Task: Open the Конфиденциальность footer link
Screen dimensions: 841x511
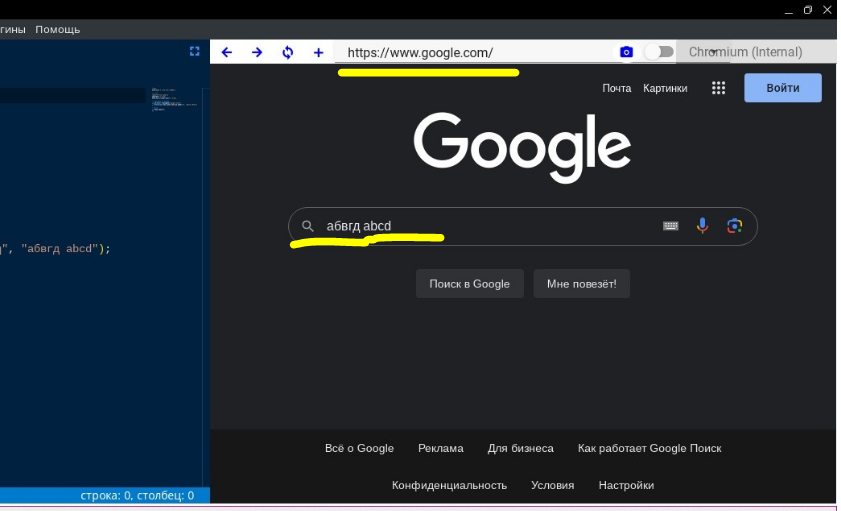Action: (449, 485)
